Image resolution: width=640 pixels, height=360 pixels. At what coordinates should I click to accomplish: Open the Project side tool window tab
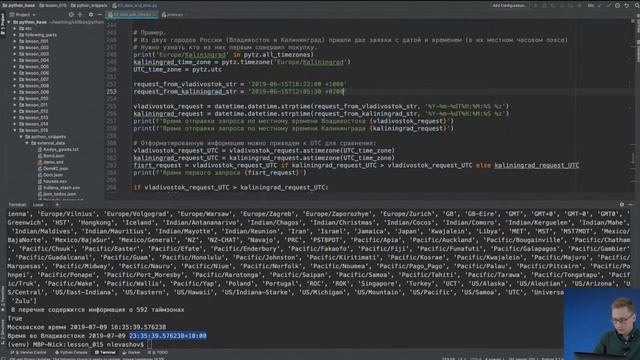(3, 25)
